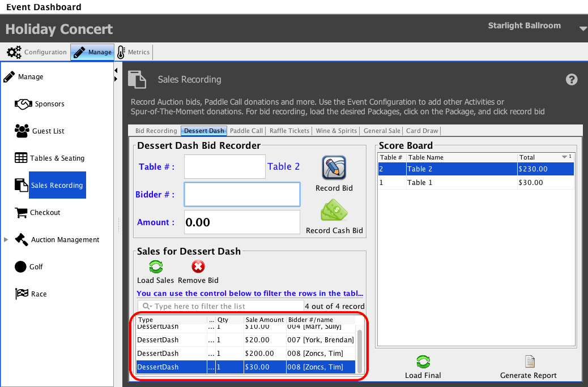Click the Type column header in sales table

click(x=172, y=320)
